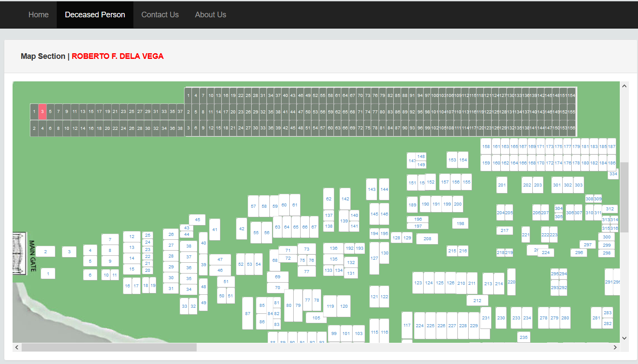Select plot 87 on the map

[x=247, y=312]
